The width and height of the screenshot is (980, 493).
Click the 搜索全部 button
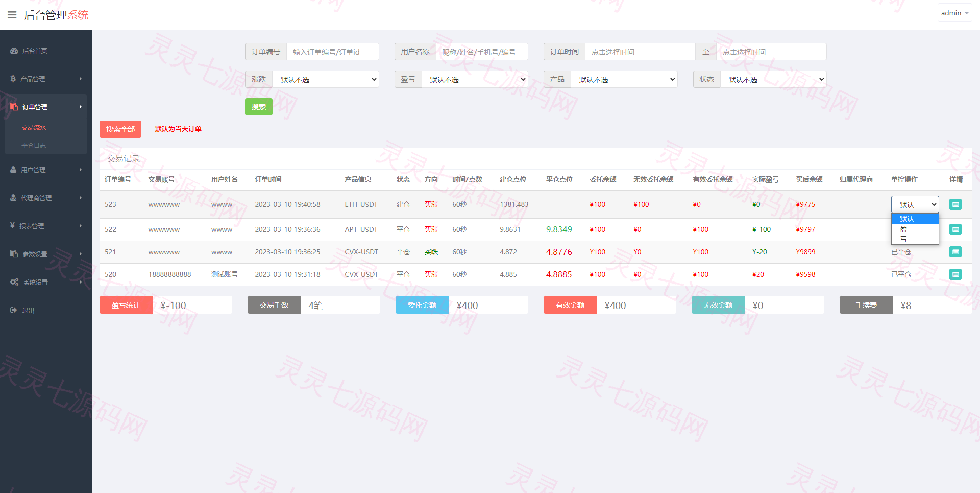pyautogui.click(x=120, y=129)
